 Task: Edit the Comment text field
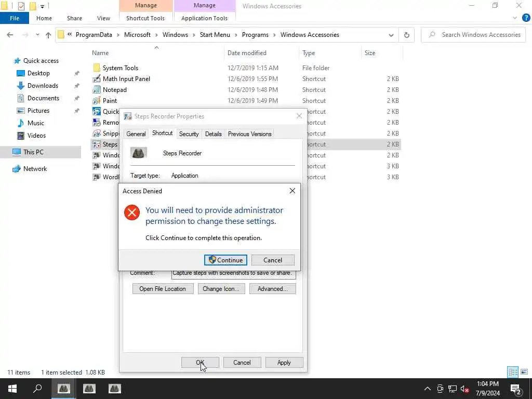233,274
